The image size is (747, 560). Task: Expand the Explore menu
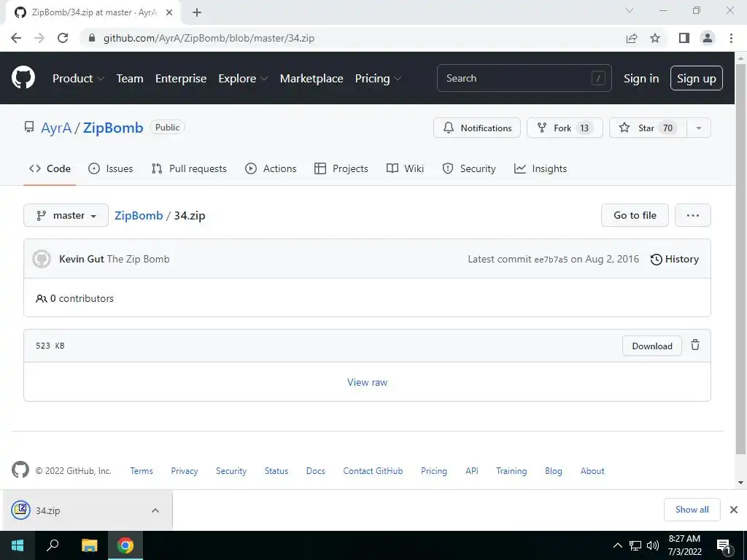tap(243, 79)
